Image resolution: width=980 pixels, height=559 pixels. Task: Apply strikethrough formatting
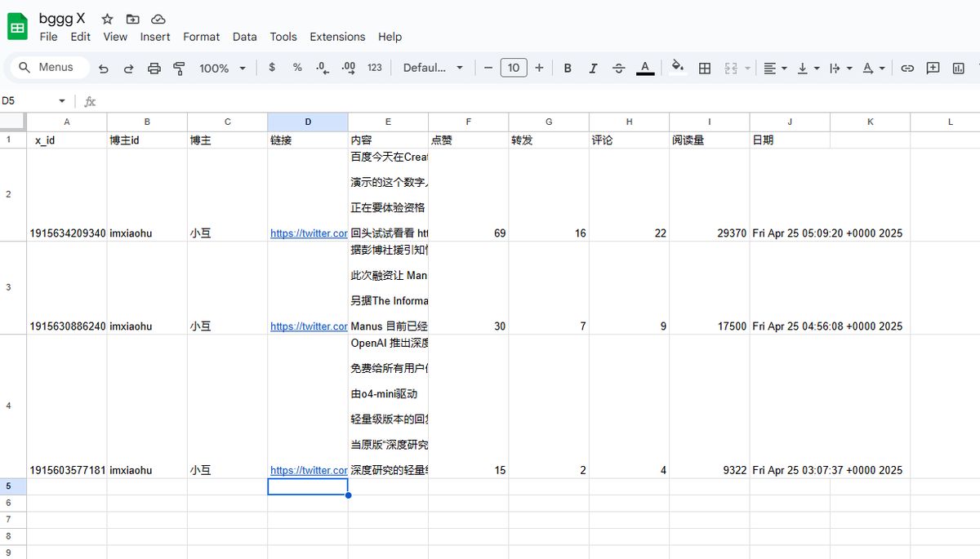coord(619,68)
